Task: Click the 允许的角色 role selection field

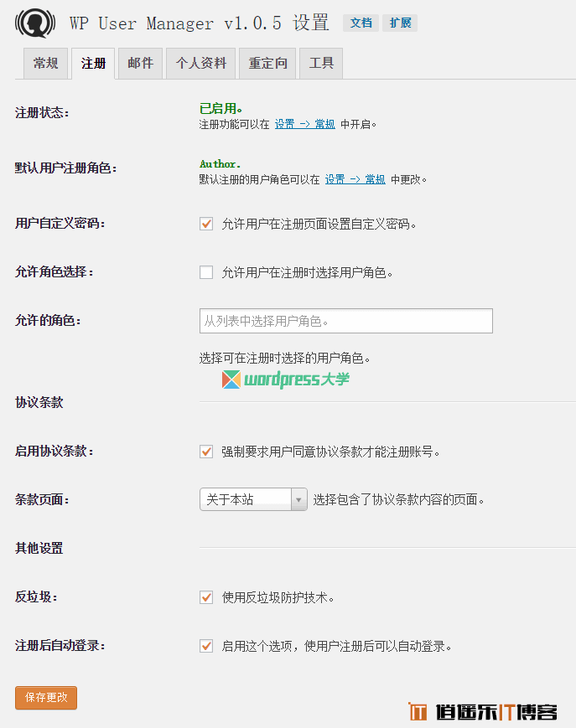Action: 345,321
